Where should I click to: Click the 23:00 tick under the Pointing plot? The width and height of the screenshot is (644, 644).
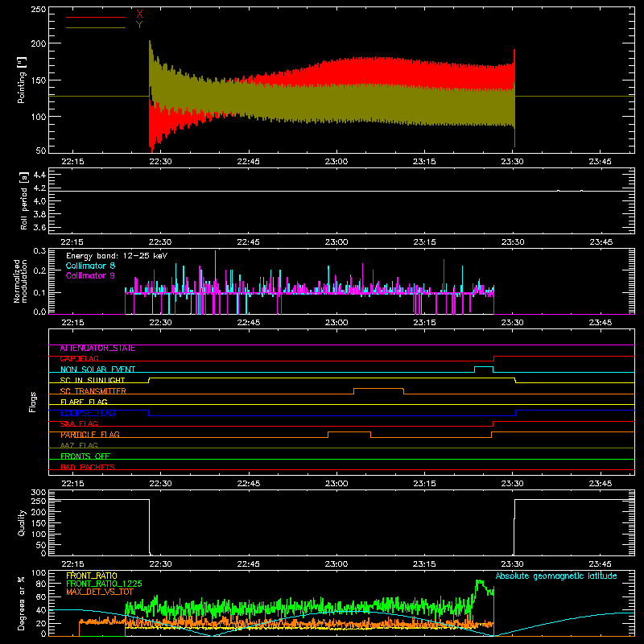coord(336,162)
